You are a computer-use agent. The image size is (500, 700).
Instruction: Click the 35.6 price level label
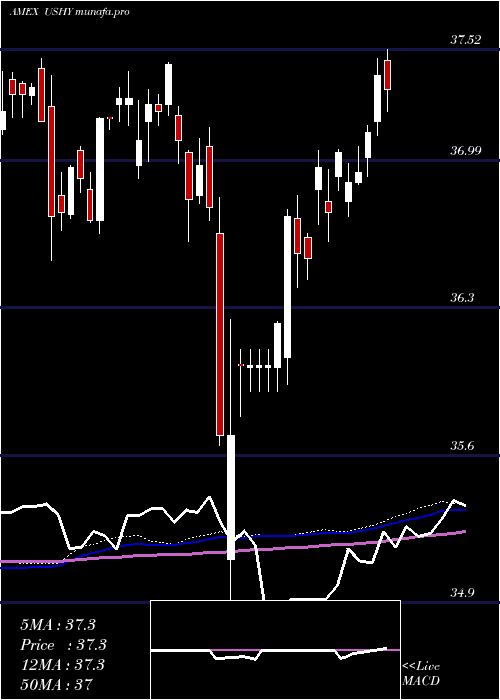pos(462,446)
